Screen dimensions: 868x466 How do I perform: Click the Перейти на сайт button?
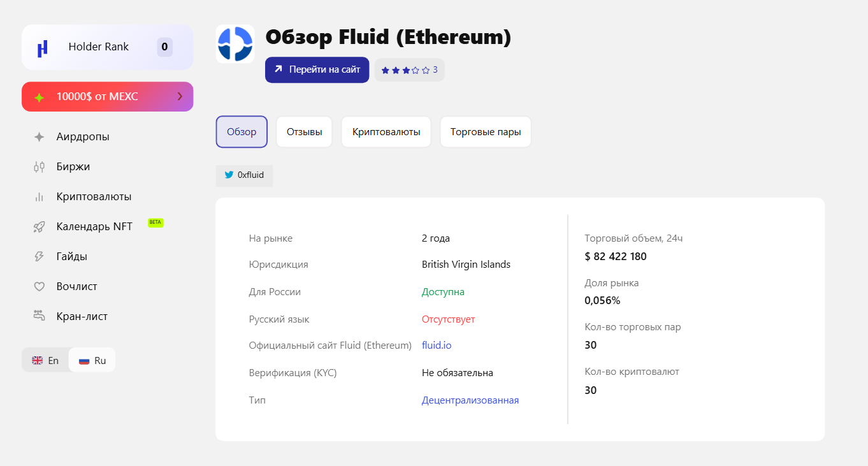pyautogui.click(x=317, y=69)
